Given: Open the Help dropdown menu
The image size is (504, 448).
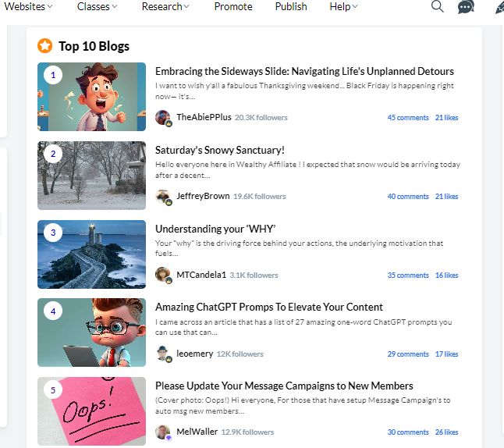Looking at the screenshot, I should [x=343, y=7].
